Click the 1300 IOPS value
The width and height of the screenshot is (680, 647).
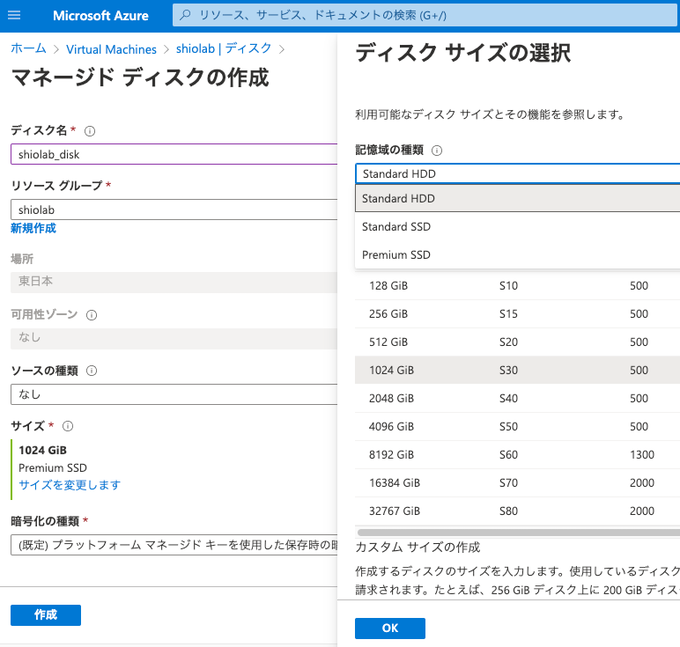click(x=642, y=455)
